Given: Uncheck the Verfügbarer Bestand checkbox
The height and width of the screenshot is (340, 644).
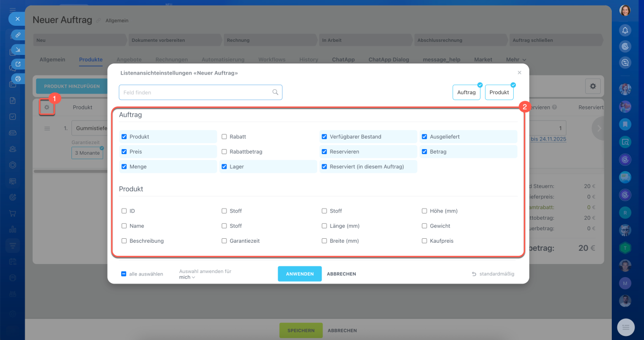Looking at the screenshot, I should click(325, 137).
